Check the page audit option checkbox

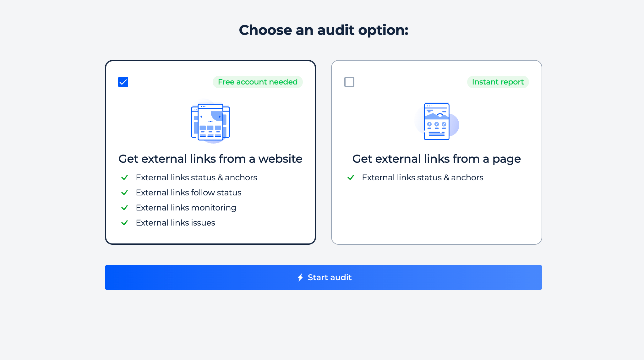point(349,82)
